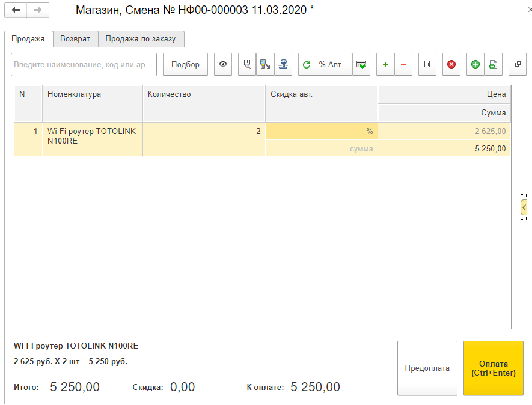Click the discount сумма cell

(321, 148)
